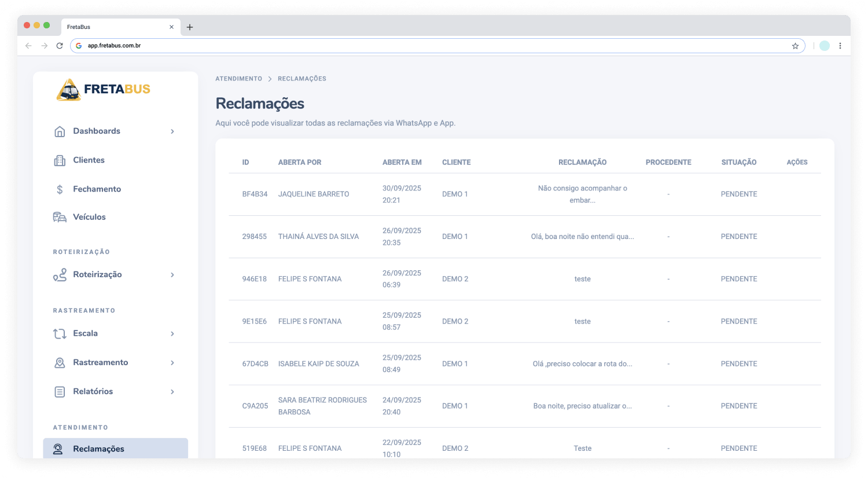Open the ATENDIMENTO breadcrumb link
The height and width of the screenshot is (478, 868).
click(x=238, y=79)
